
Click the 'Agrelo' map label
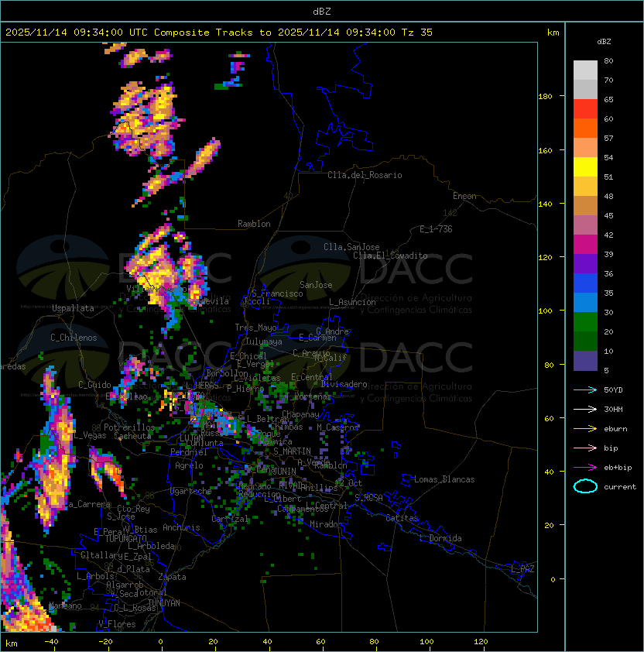point(189,465)
